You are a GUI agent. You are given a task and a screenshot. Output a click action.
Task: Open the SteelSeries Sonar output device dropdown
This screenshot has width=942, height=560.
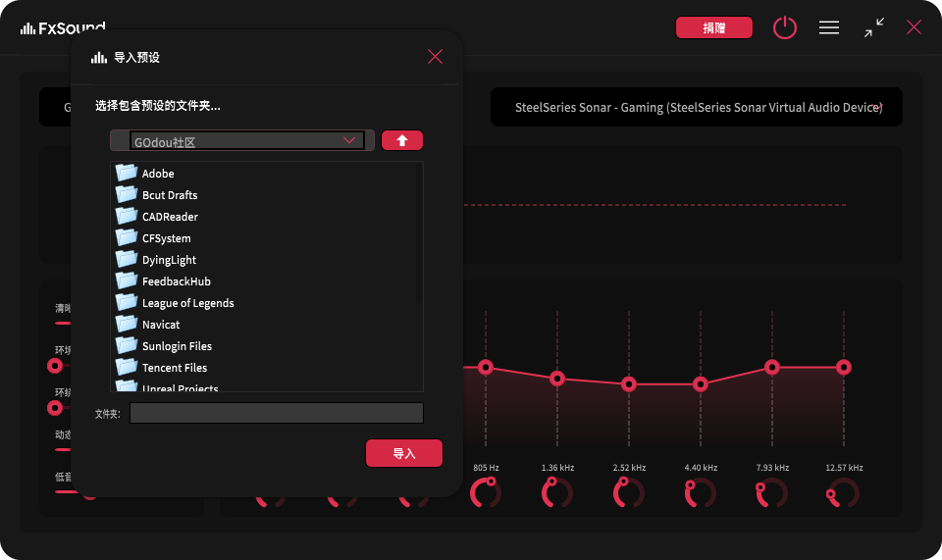697,107
